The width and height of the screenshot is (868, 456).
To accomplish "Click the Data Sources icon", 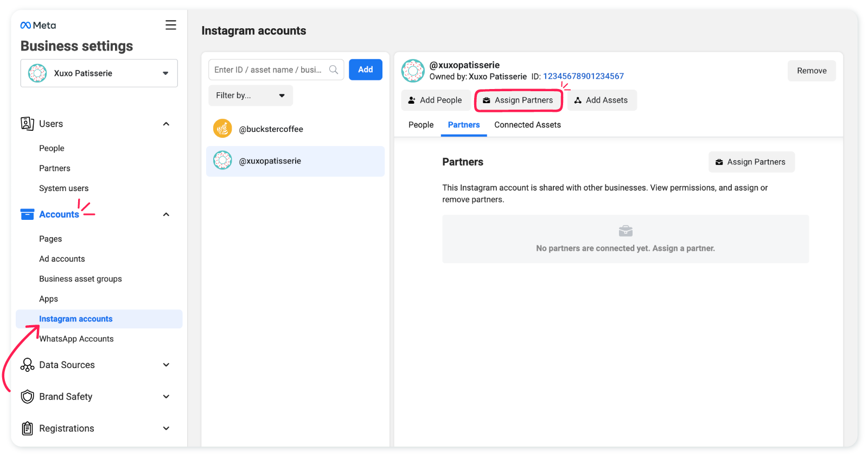I will [x=27, y=365].
